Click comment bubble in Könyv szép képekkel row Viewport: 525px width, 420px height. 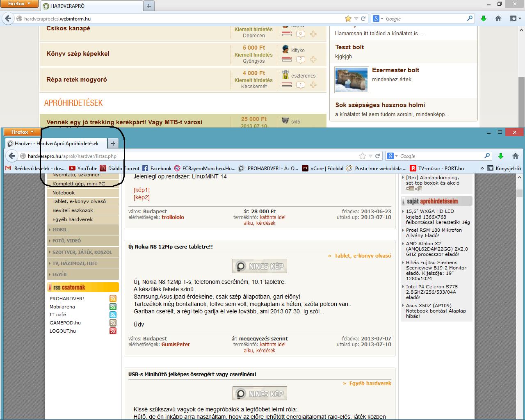tap(301, 59)
